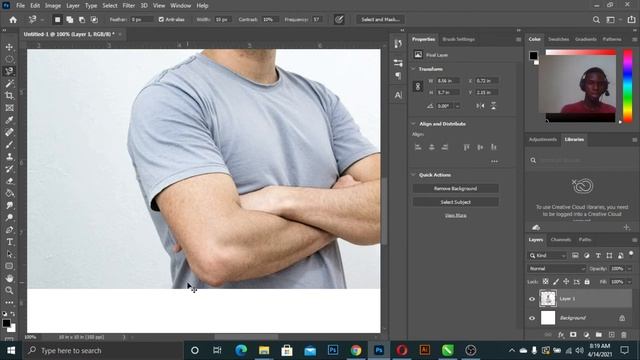Click the hue spectrum slider bar
Viewport: 640px width, 360px height.
pos(627,86)
